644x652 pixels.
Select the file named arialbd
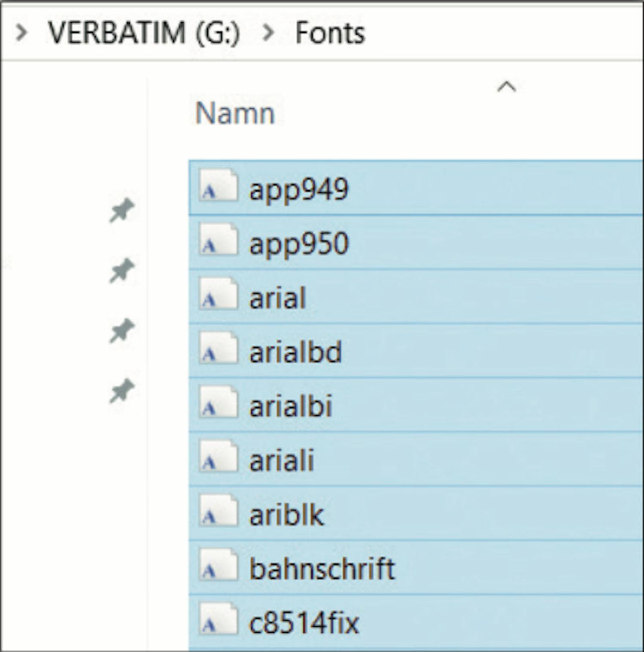tap(416, 350)
